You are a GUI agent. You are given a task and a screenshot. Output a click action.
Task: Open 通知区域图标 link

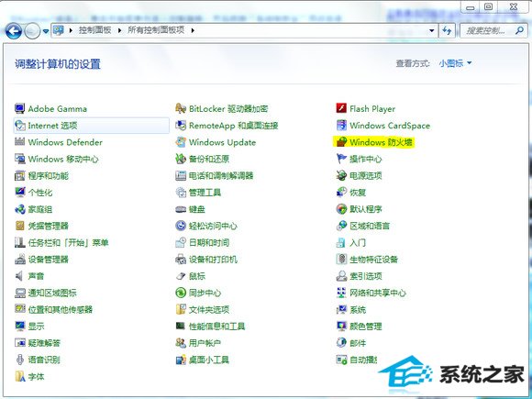[x=52, y=293]
